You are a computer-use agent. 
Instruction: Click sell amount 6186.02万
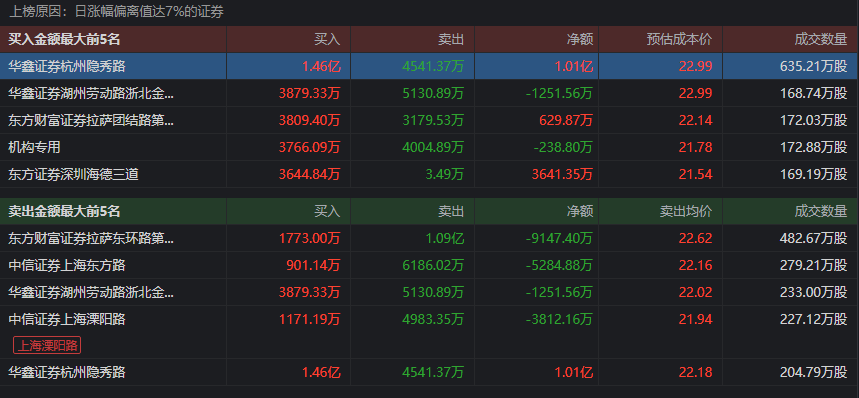pyautogui.click(x=433, y=266)
